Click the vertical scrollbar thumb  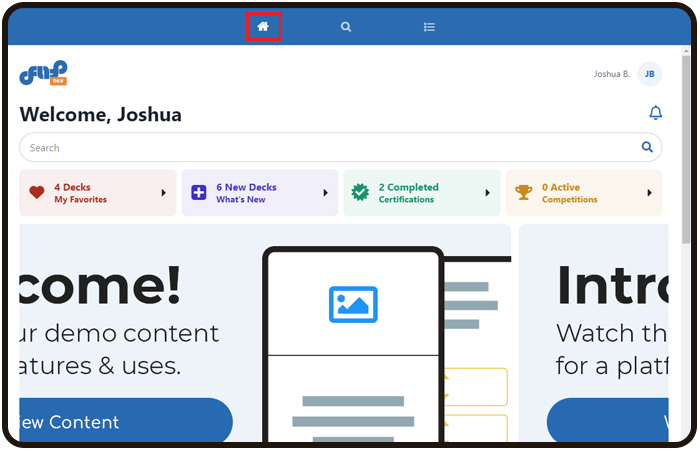pos(686,150)
